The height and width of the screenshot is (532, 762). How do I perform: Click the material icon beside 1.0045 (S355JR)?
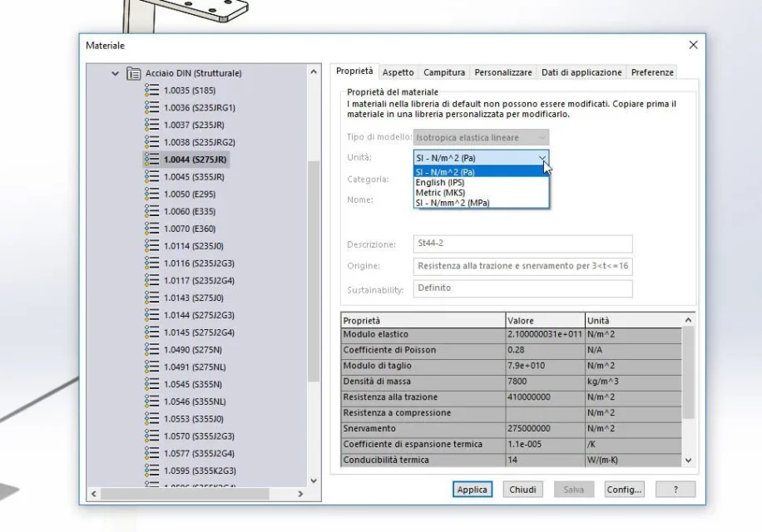[x=151, y=177]
